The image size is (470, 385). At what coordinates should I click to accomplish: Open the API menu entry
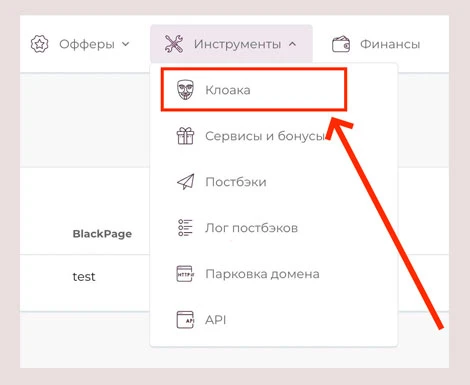[216, 320]
